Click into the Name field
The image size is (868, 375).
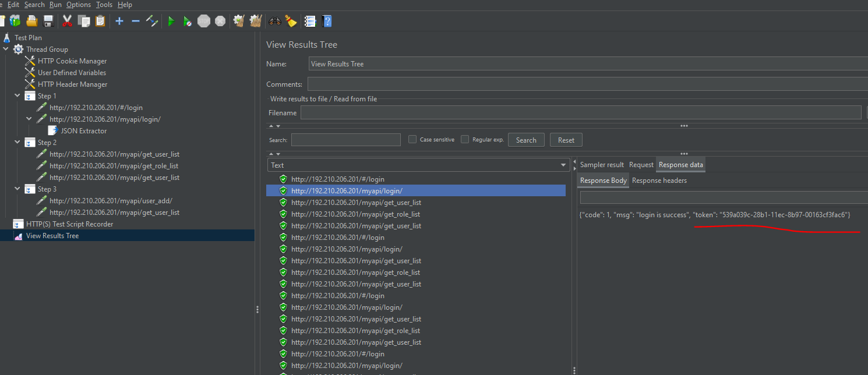pyautogui.click(x=588, y=64)
